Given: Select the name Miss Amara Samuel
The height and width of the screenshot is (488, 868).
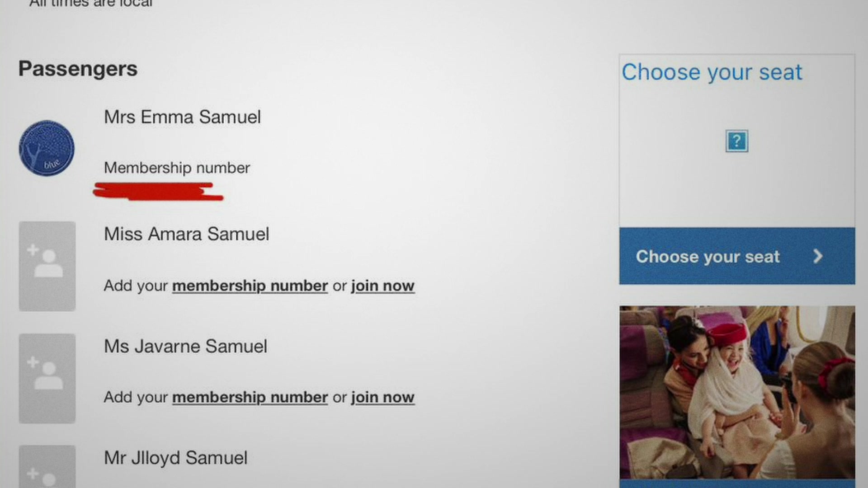Looking at the screenshot, I should (186, 234).
